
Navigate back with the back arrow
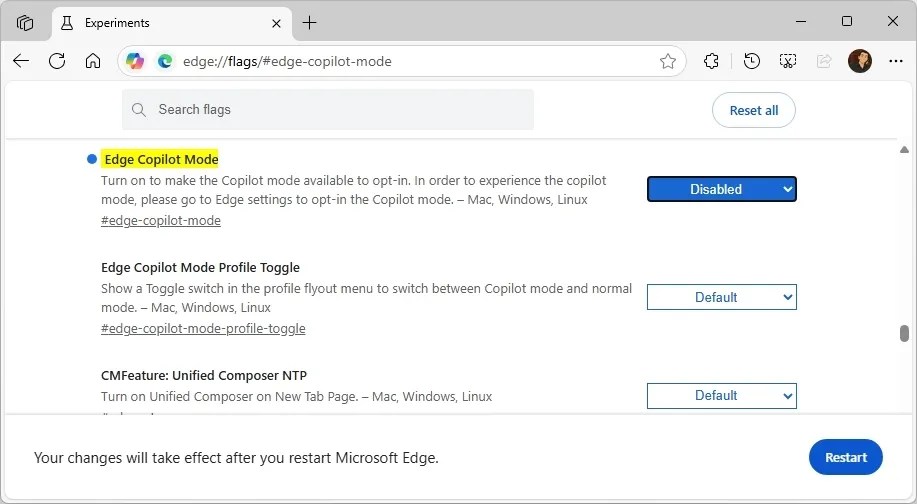[x=21, y=61]
